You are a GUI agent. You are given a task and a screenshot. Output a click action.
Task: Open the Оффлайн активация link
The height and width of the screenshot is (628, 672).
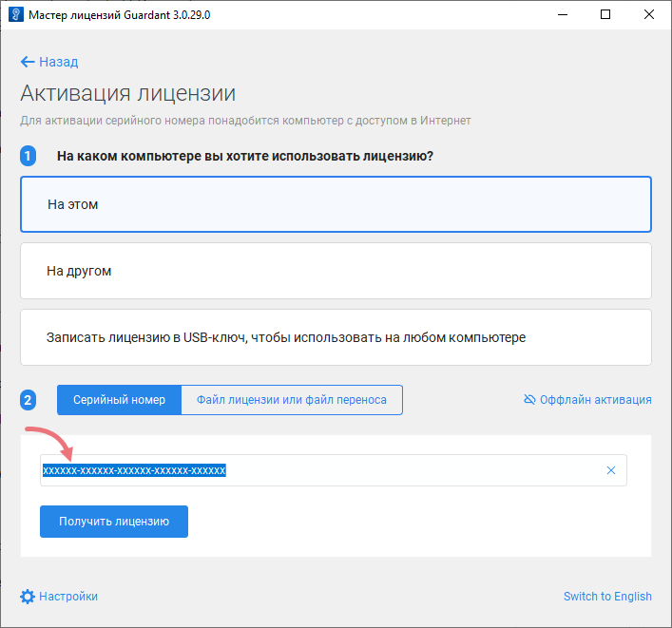(x=596, y=400)
